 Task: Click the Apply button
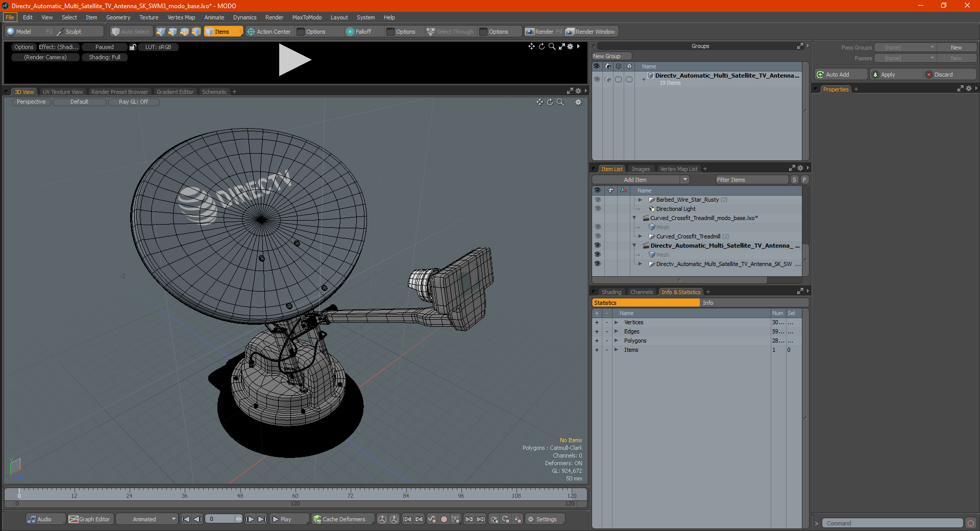896,75
